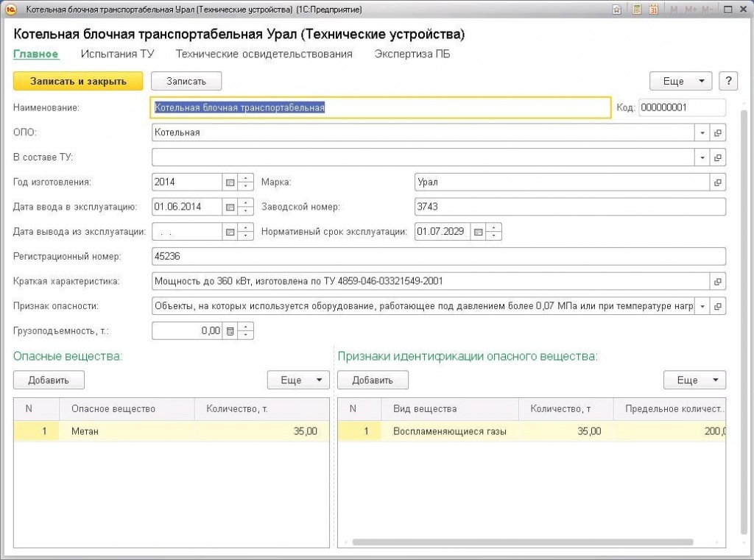Viewport: 754px width, 560px height.
Task: Open the Признак опасности dropdown arrow
Action: tap(702, 306)
